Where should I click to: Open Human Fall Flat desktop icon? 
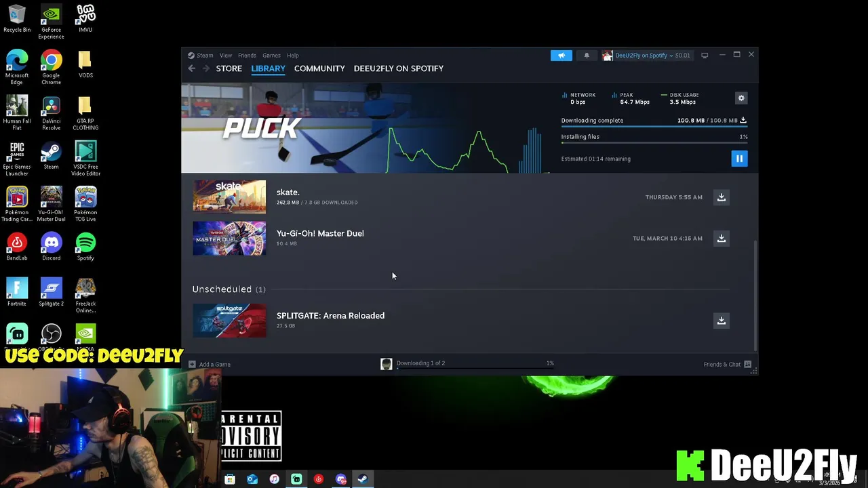(17, 113)
